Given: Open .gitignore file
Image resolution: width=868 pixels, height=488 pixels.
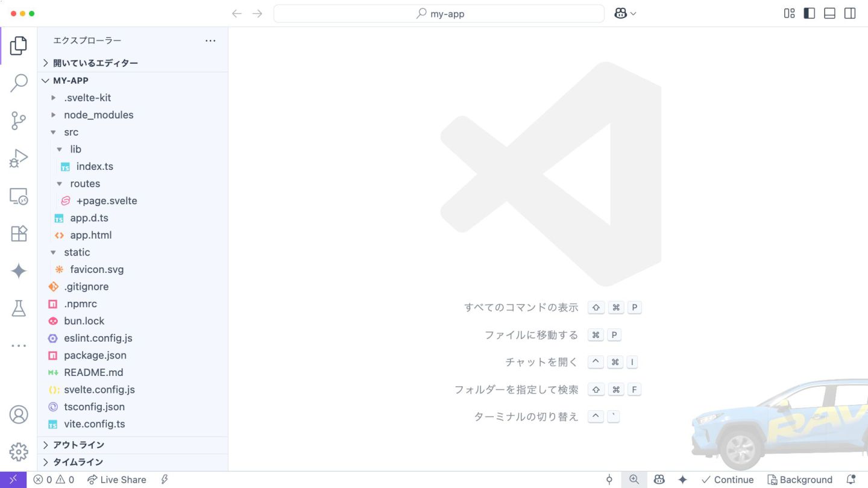Looking at the screenshot, I should (133, 286).
